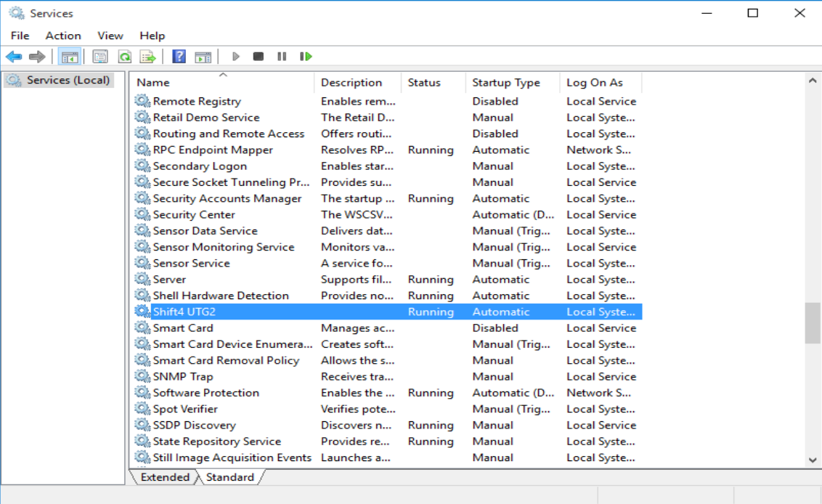Switch to the Standard tab
Viewport: 822px width, 504px height.
229,477
